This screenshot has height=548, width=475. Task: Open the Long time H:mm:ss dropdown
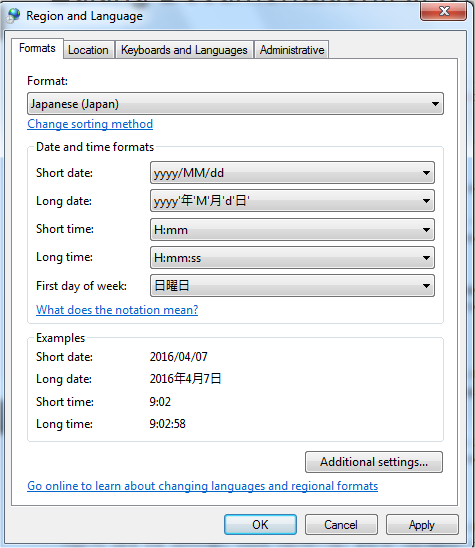pos(292,258)
